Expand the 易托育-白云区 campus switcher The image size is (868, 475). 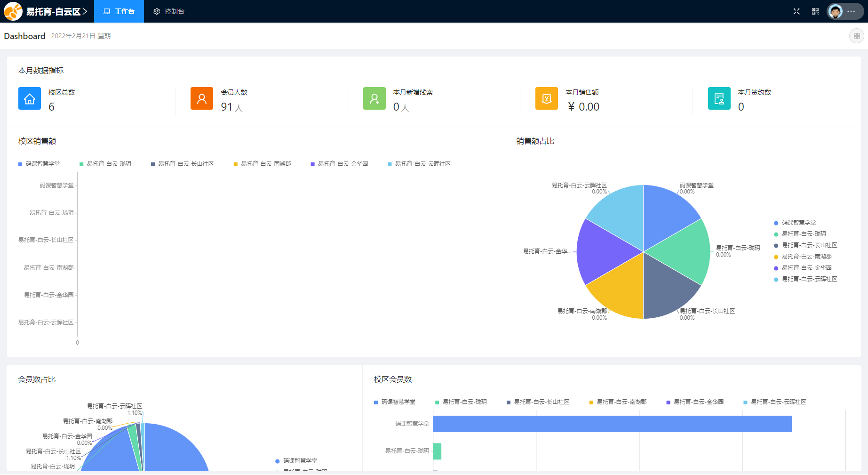tap(57, 11)
